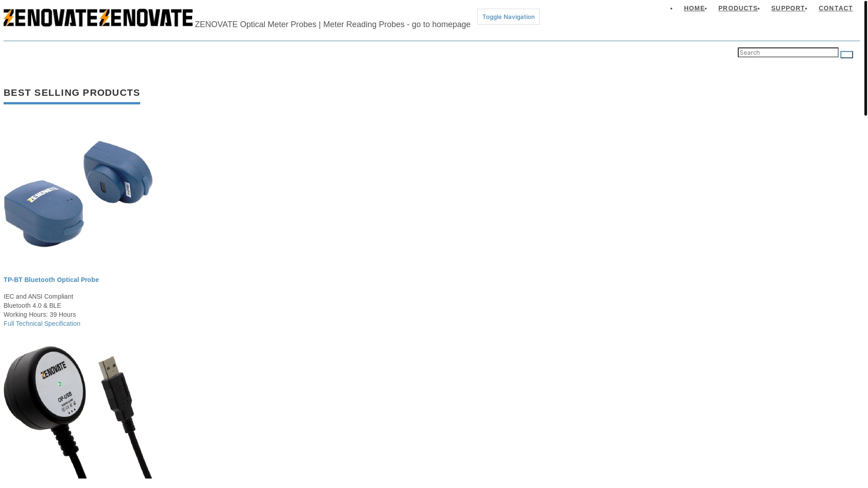Image resolution: width=868 pixels, height=488 pixels.
Task: Open the ZENOVATE homepage text link
Action: click(333, 24)
